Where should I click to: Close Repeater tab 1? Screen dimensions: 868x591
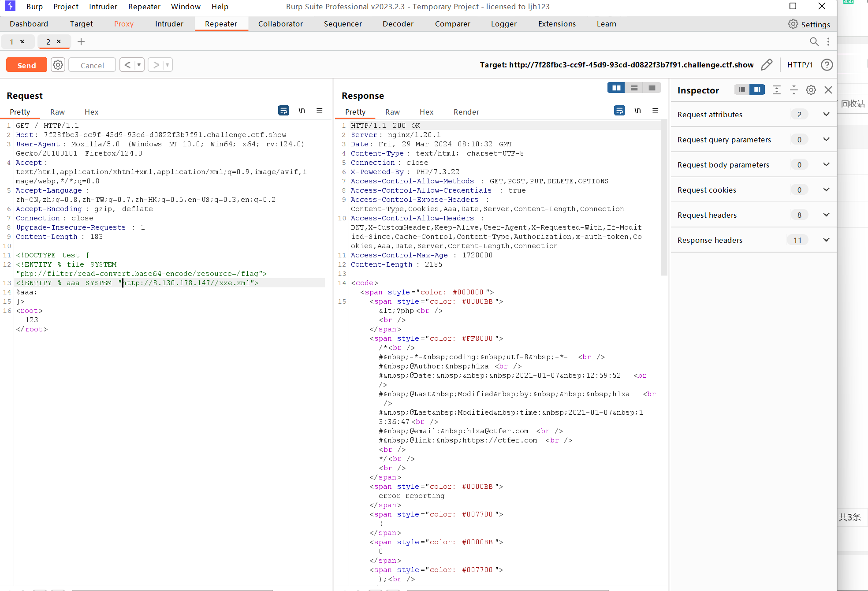[22, 41]
